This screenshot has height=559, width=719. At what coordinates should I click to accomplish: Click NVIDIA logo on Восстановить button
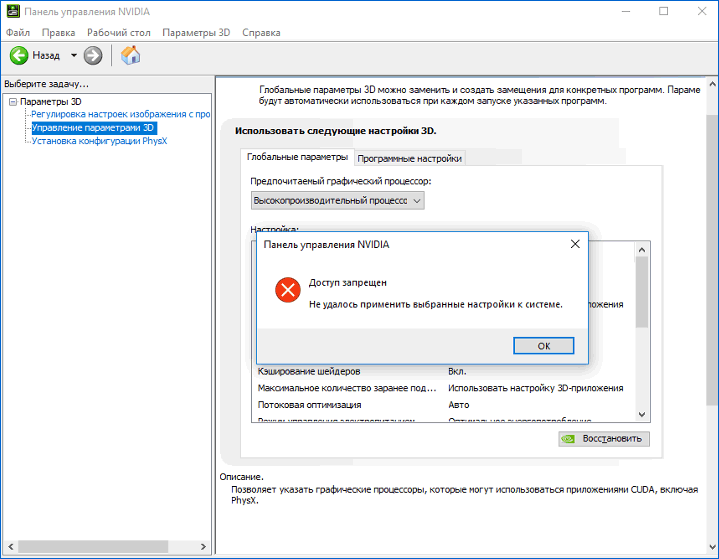[x=569, y=439]
